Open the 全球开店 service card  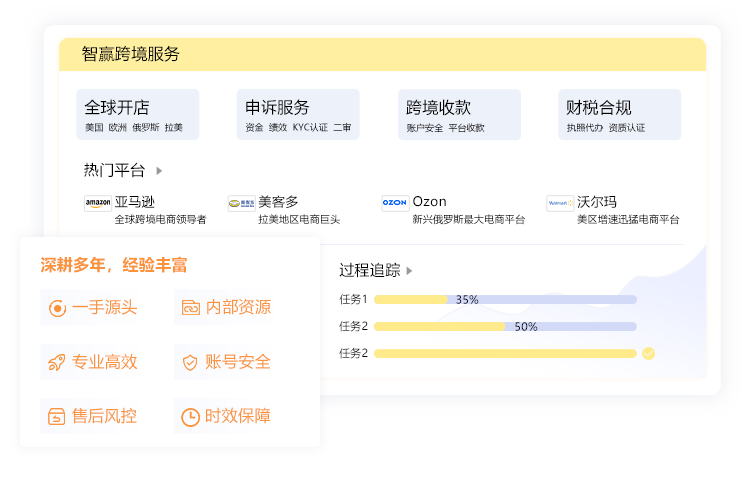(x=137, y=115)
